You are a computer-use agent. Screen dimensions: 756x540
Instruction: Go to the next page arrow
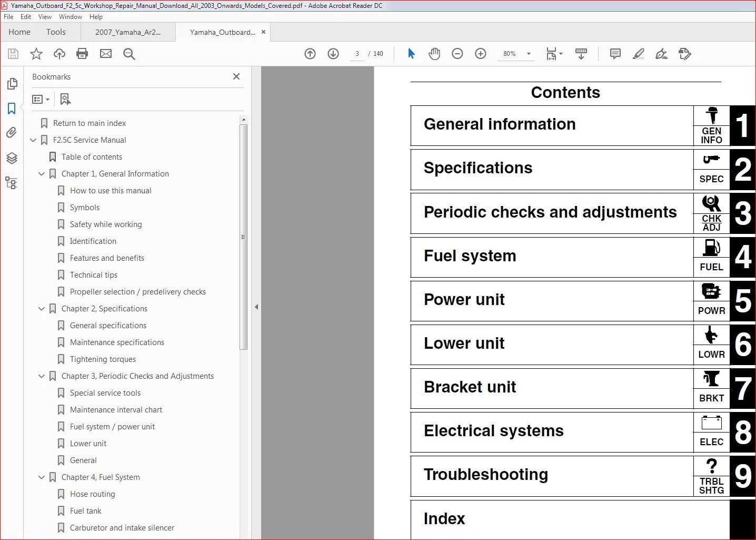pos(333,54)
